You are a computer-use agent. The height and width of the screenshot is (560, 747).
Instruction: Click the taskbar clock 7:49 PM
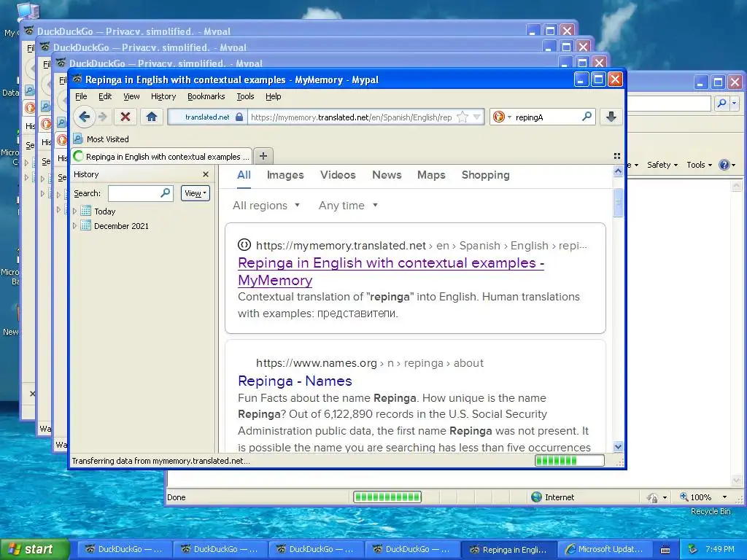coord(720,549)
